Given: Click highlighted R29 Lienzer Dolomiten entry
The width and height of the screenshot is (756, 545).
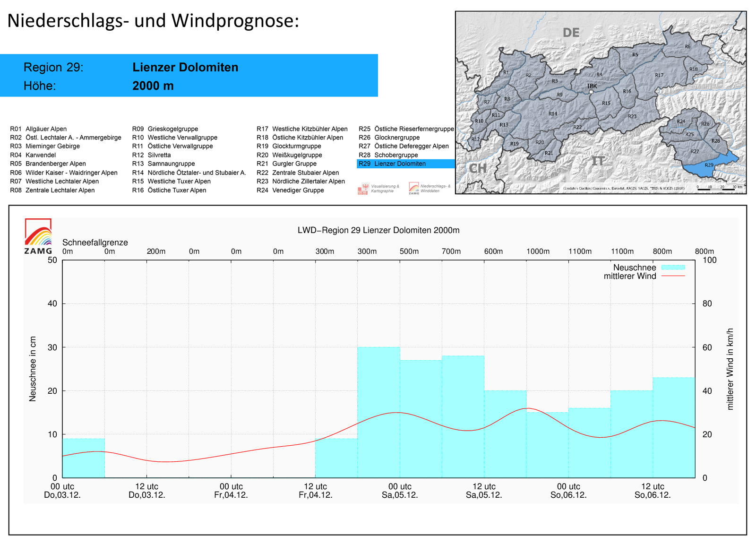Looking at the screenshot, I should click(x=406, y=164).
